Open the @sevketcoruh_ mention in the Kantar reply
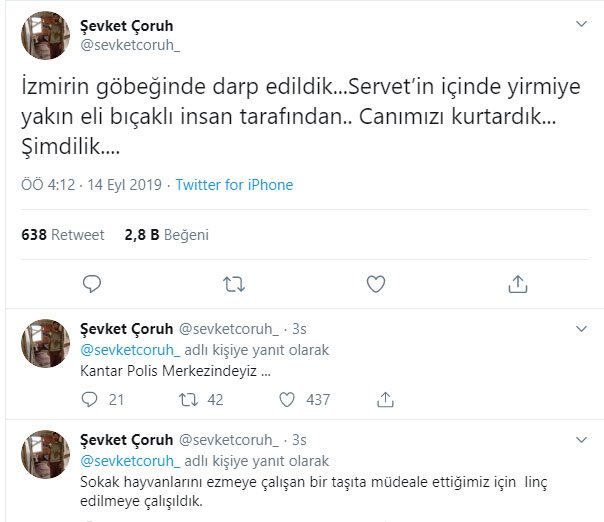The image size is (604, 522). point(130,350)
